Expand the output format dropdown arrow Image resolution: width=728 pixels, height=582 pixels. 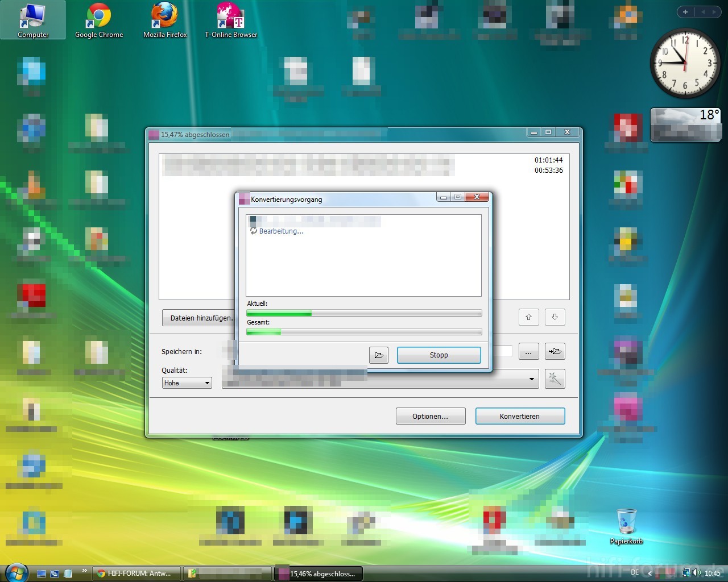click(x=532, y=379)
